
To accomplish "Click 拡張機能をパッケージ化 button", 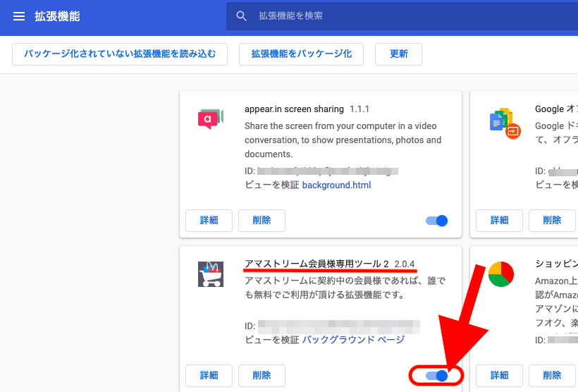I will 301,54.
